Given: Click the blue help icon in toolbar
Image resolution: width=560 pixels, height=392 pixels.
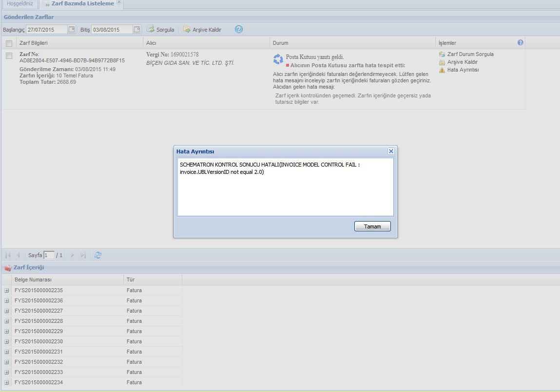Looking at the screenshot, I should 238,29.
